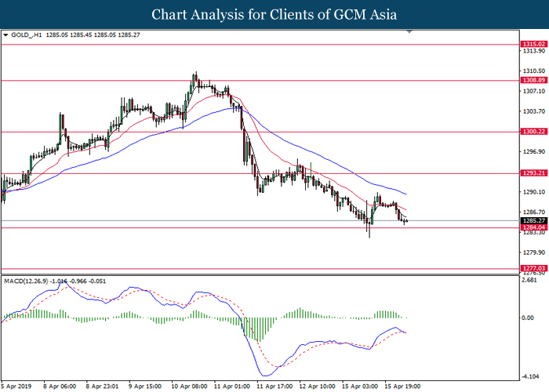Click the triangle arrow beside GOLD_H1
Image resolution: width=549 pixels, height=392 pixels.
6,35
